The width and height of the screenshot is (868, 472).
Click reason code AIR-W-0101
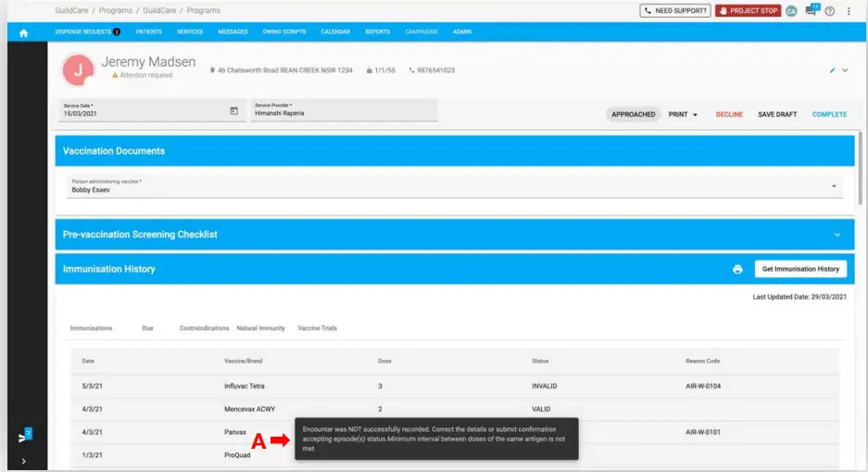click(703, 432)
